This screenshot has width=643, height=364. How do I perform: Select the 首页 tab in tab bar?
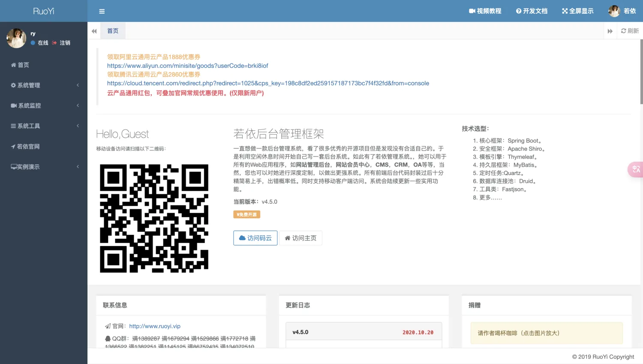click(x=113, y=31)
